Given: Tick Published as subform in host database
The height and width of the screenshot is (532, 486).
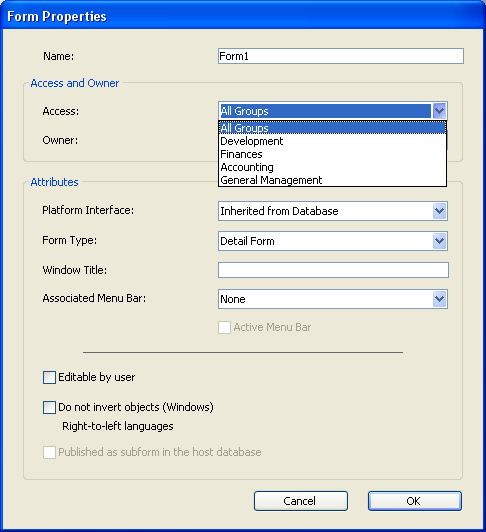Looking at the screenshot, I should [49, 452].
